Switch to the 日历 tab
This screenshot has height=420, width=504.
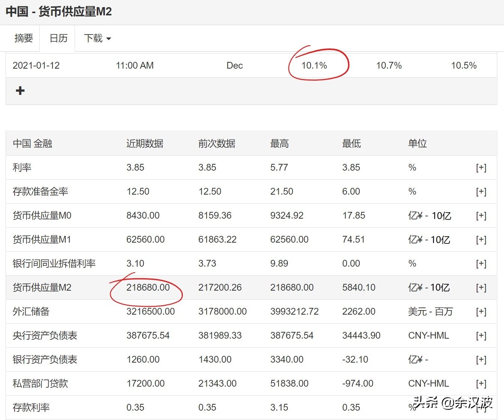[x=58, y=38]
